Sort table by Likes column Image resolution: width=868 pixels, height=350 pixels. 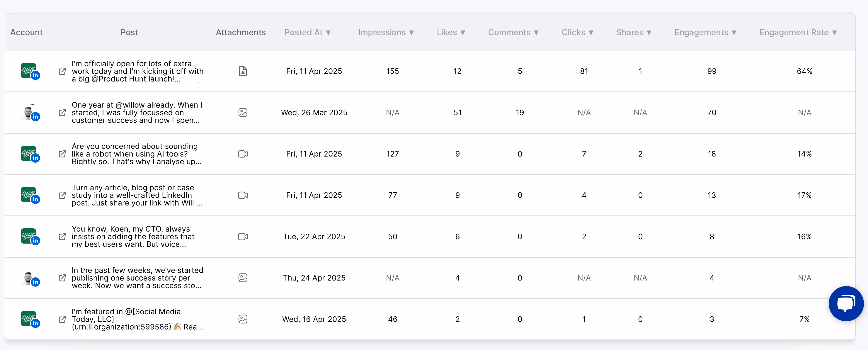[x=451, y=32]
